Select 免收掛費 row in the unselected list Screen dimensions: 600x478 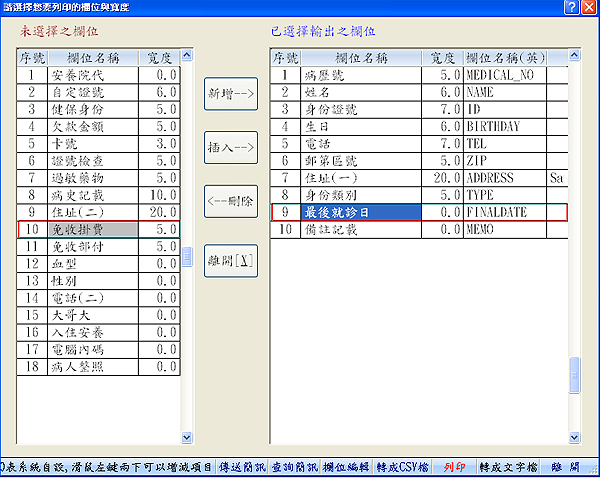tap(98, 230)
